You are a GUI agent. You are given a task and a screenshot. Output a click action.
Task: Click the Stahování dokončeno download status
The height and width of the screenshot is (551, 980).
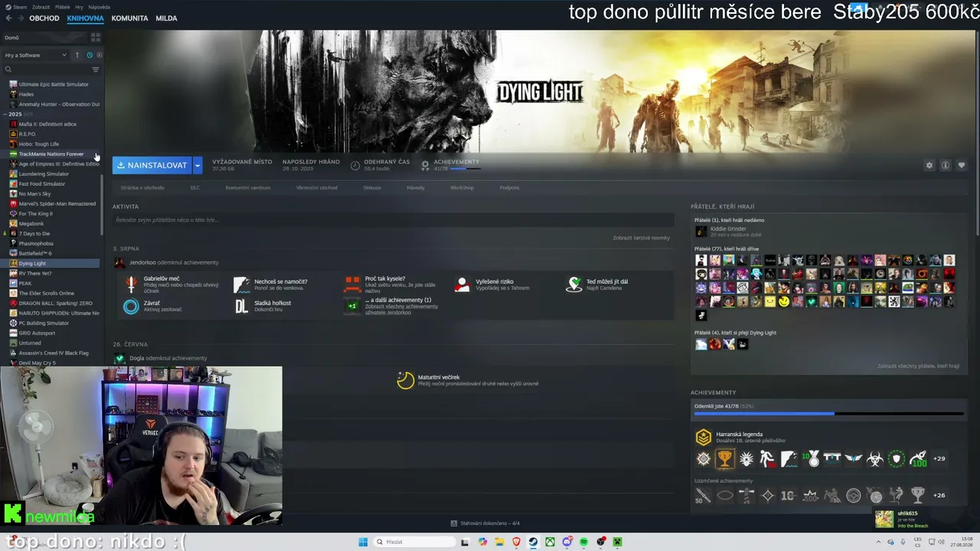point(485,523)
